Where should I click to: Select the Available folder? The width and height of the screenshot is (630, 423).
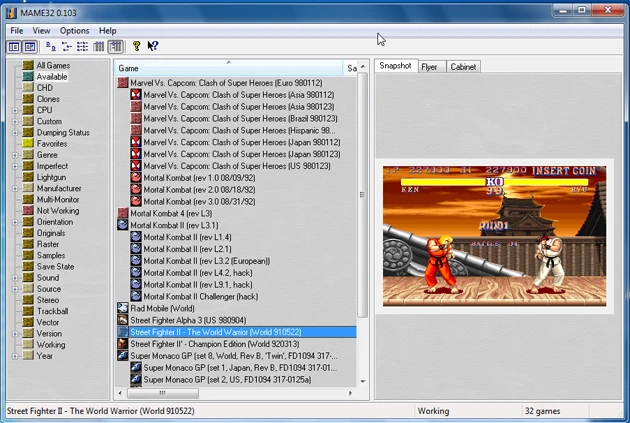52,77
